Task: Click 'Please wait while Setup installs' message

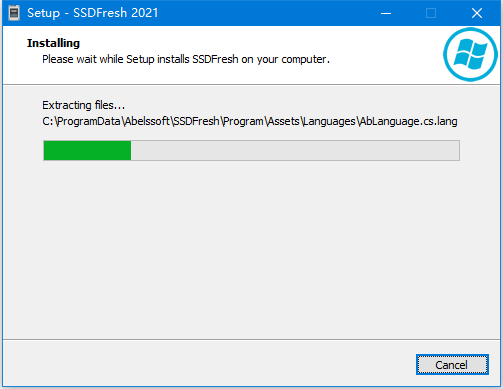Action: (x=186, y=59)
